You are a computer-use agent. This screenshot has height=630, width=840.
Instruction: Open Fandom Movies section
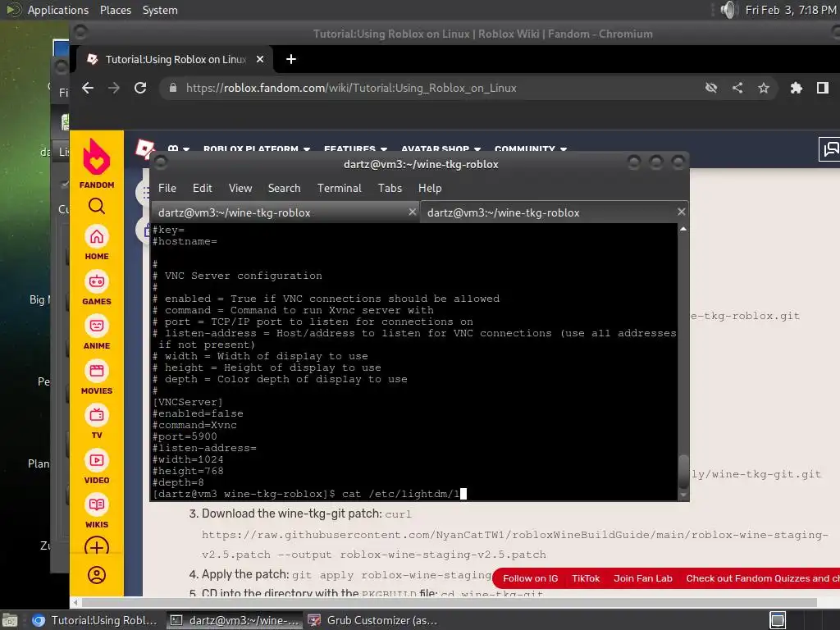tap(97, 377)
